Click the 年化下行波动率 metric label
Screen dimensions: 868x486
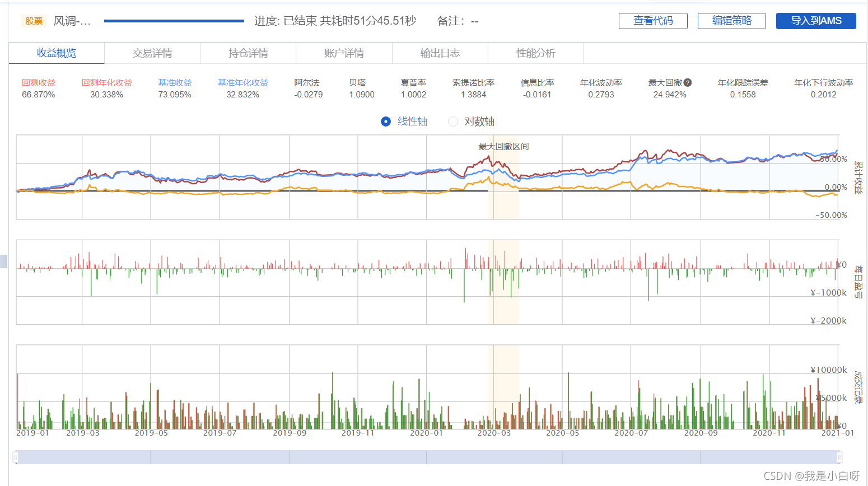824,82
